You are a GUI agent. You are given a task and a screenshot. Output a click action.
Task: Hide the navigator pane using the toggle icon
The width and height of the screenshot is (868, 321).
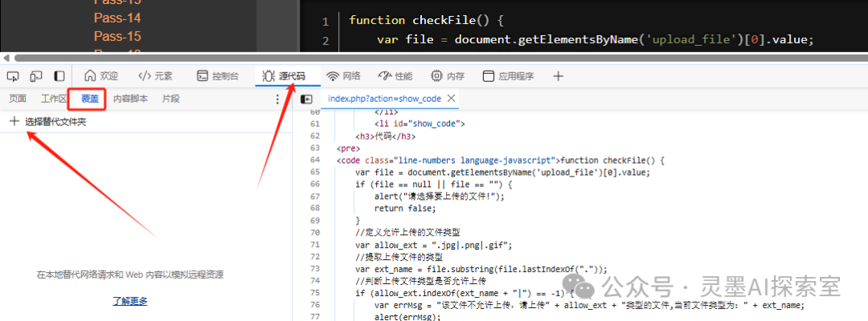tap(306, 100)
